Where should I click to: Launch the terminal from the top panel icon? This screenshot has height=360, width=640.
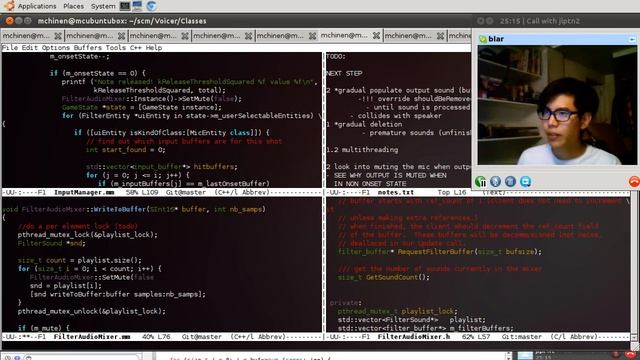(125, 6)
